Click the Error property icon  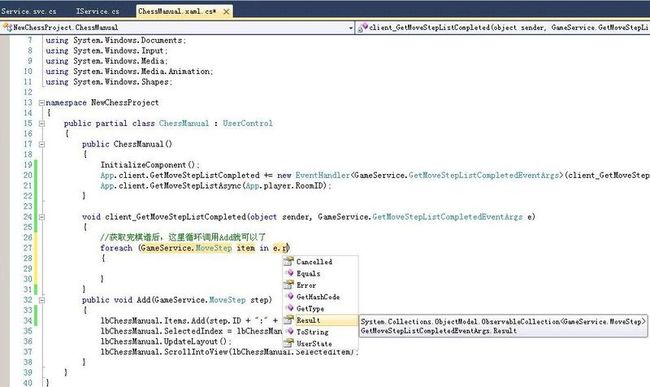289,285
